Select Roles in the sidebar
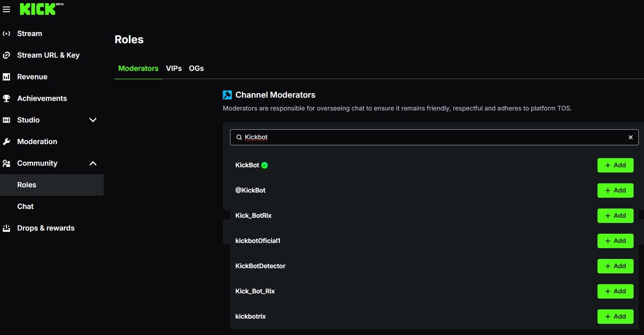 52,185
